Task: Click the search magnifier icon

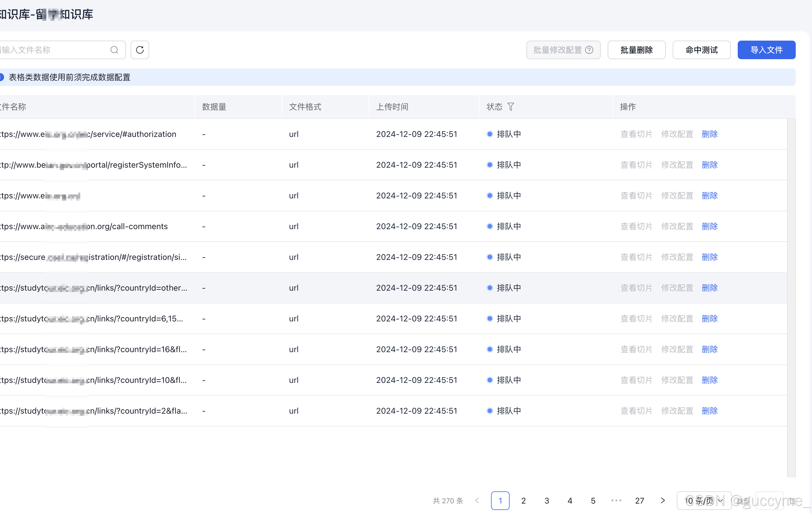Action: pos(114,50)
